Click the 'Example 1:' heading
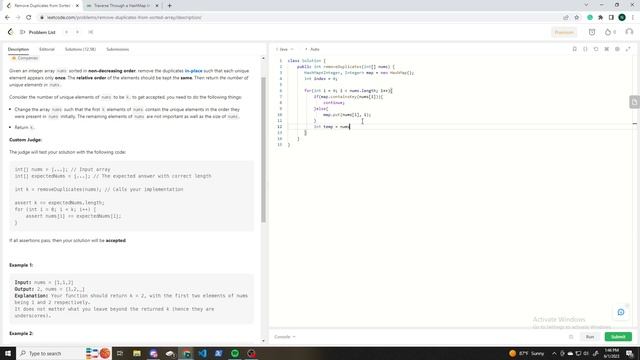The width and height of the screenshot is (640, 360). [x=21, y=265]
